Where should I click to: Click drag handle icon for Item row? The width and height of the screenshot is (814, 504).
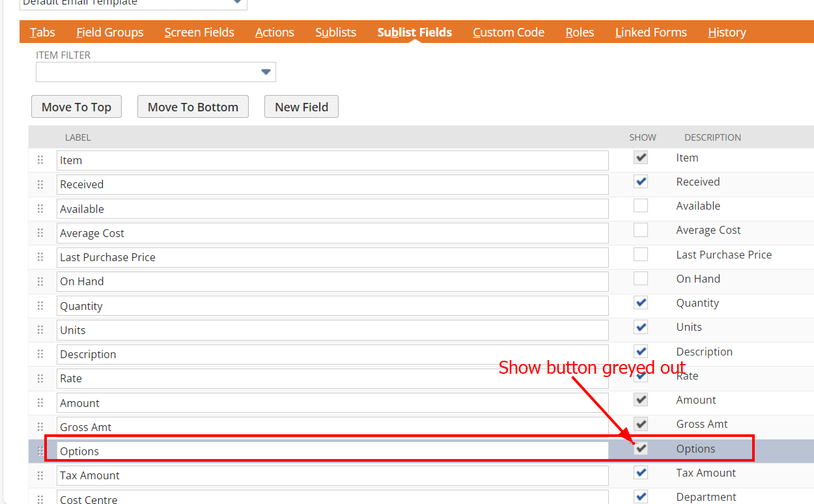click(x=40, y=160)
